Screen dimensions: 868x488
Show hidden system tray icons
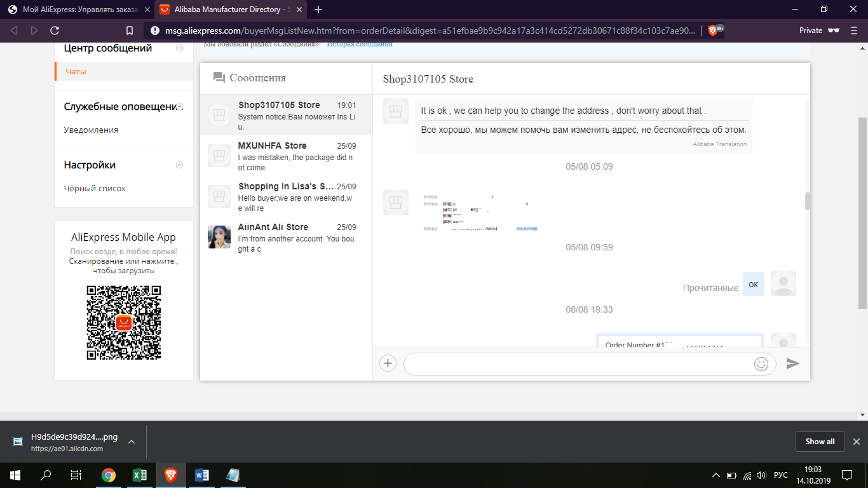click(716, 475)
